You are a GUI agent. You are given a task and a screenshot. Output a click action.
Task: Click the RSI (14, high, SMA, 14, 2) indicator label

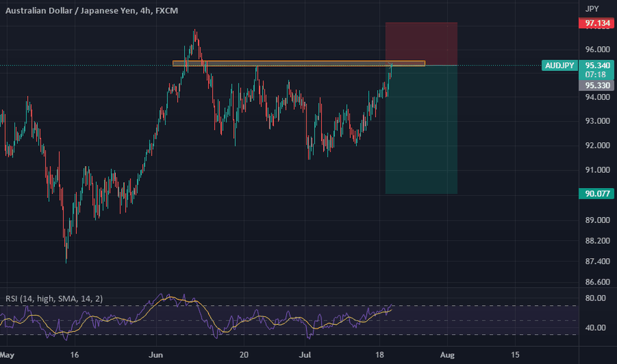point(54,298)
